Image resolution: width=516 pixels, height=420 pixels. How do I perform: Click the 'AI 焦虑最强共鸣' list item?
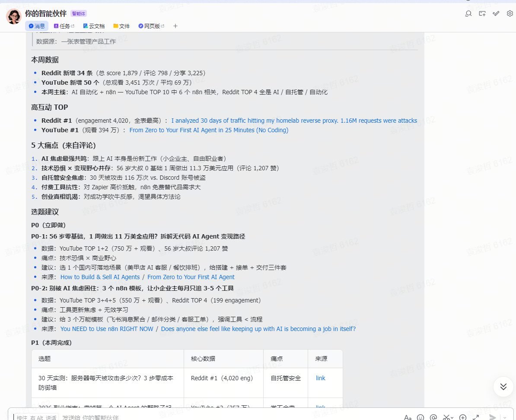(x=134, y=159)
